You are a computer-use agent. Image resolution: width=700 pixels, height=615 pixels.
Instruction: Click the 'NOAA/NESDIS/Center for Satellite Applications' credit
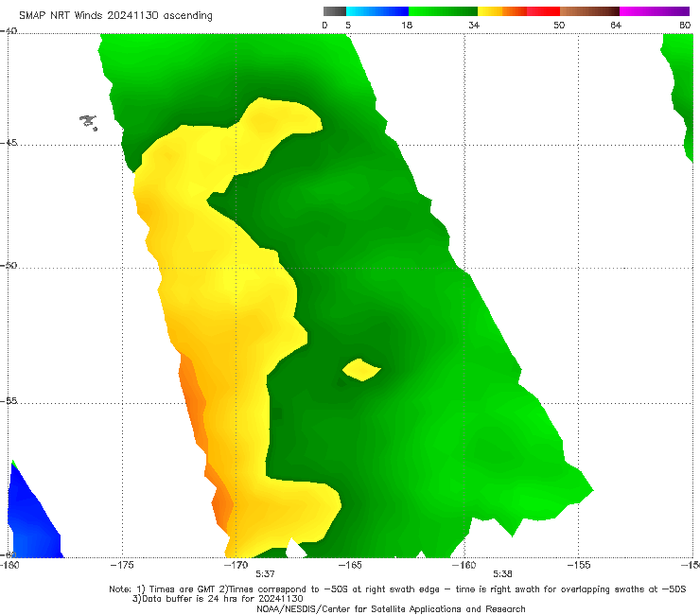[391, 608]
